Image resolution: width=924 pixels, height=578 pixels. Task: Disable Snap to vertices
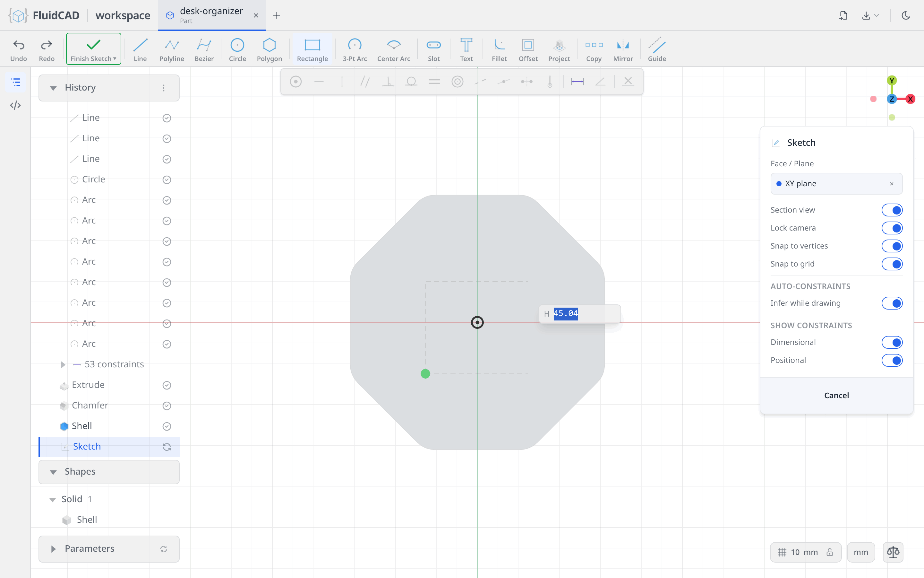(892, 246)
